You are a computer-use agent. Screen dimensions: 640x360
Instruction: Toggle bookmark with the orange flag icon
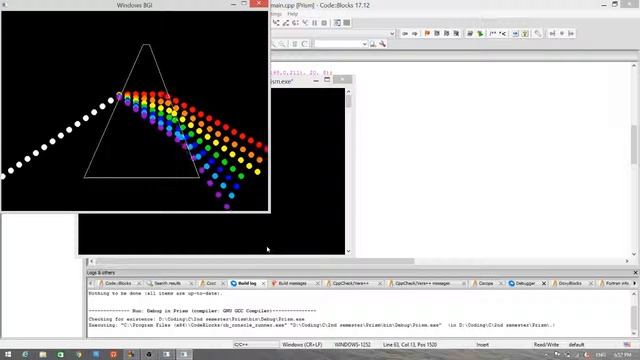click(427, 33)
